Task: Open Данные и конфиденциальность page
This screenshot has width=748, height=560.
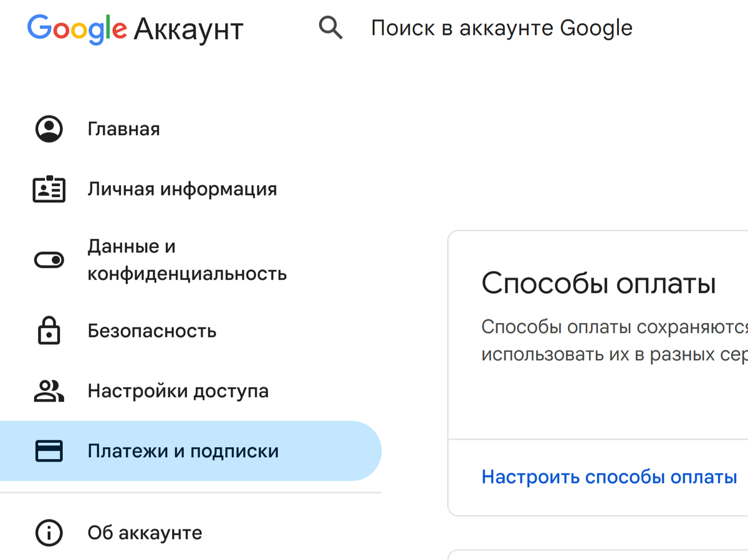Action: [x=186, y=260]
